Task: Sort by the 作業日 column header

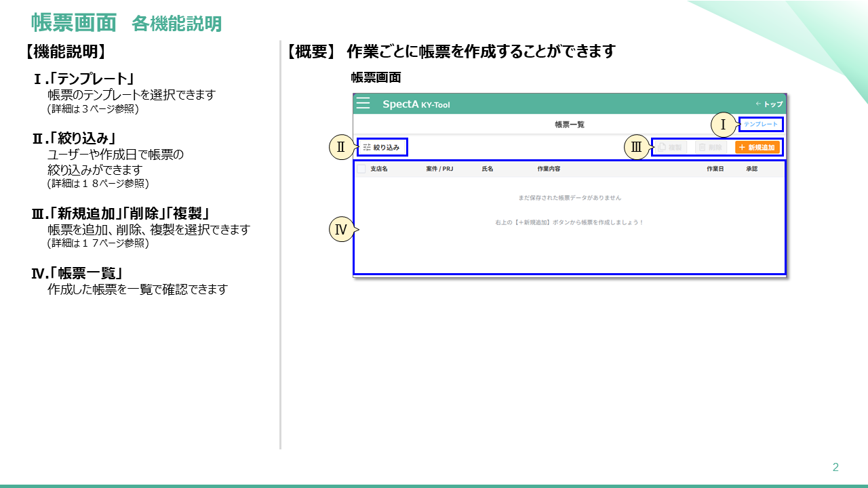Action: click(x=715, y=169)
